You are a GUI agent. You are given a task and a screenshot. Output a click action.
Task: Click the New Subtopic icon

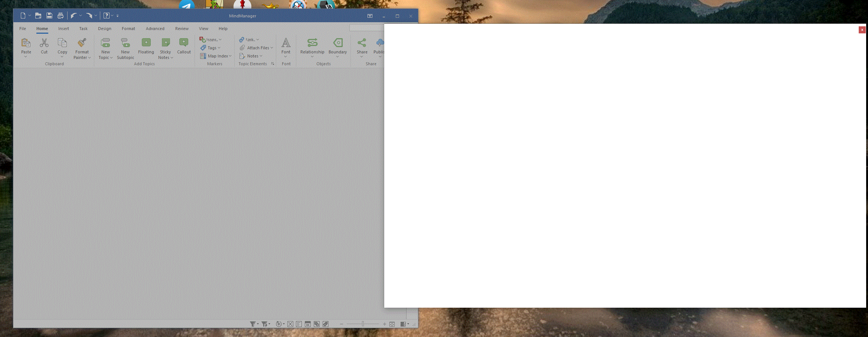[x=125, y=43]
